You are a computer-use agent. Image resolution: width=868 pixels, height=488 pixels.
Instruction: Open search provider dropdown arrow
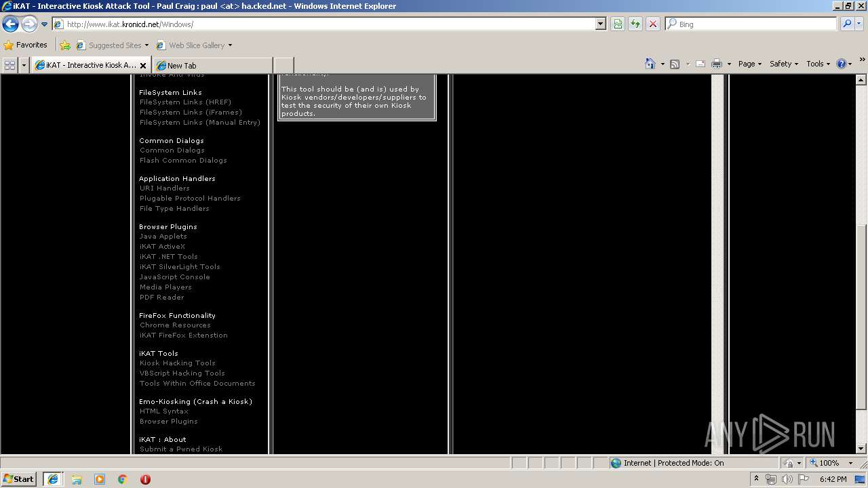click(859, 24)
